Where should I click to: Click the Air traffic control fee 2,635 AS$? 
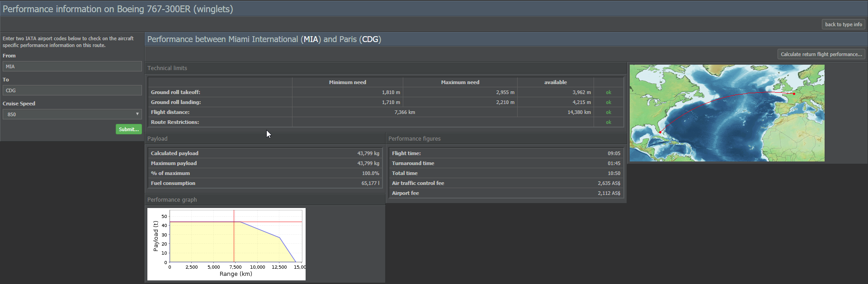coord(609,183)
